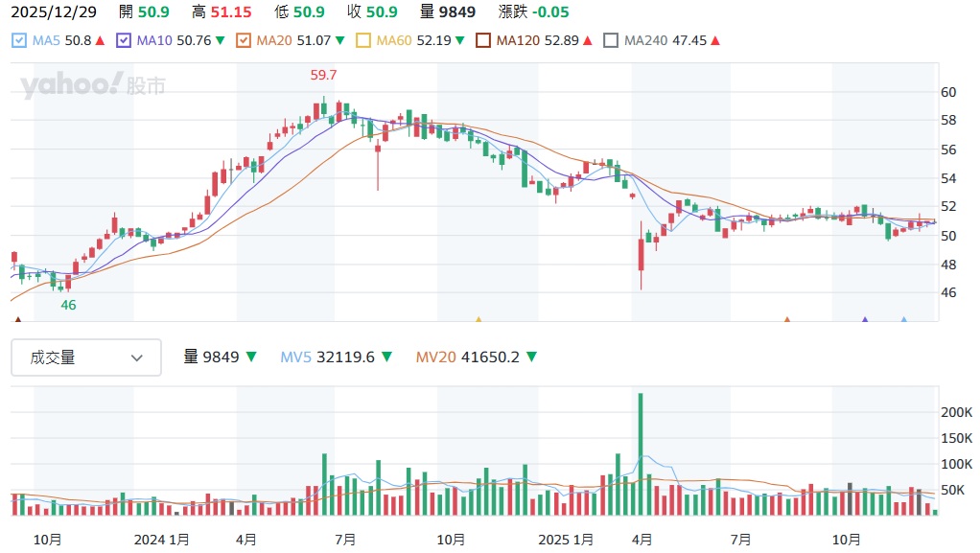Click the light blue triangle marker at chart bottom
This screenshot has height=553, width=980.
click(x=903, y=320)
